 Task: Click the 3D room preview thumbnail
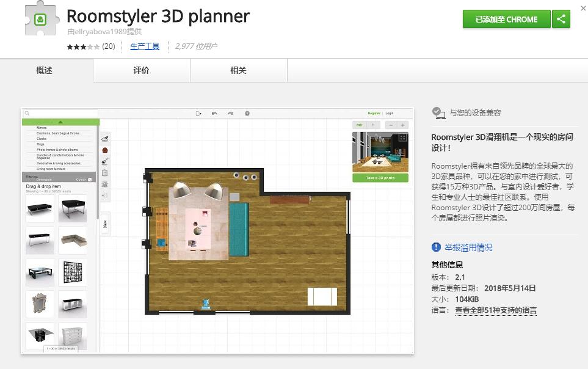(x=380, y=152)
